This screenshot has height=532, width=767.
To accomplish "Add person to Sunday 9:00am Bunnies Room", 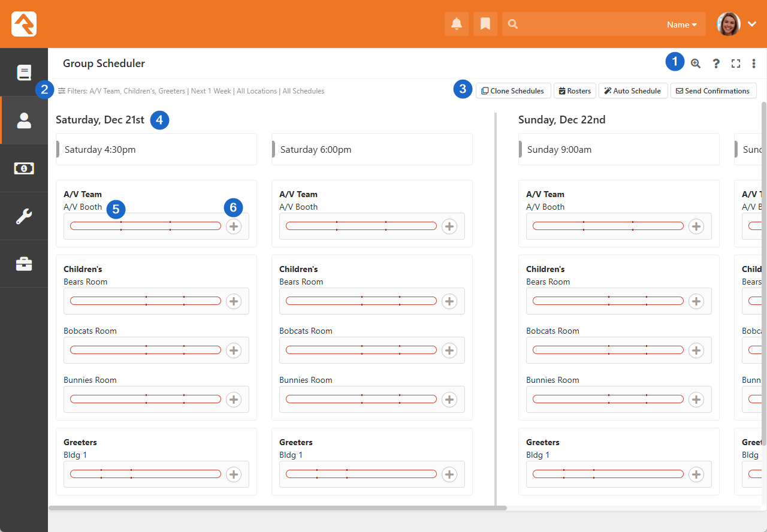I will point(696,399).
